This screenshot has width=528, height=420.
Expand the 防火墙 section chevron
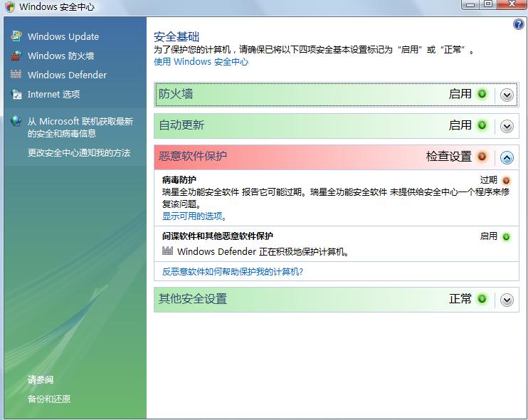point(507,95)
